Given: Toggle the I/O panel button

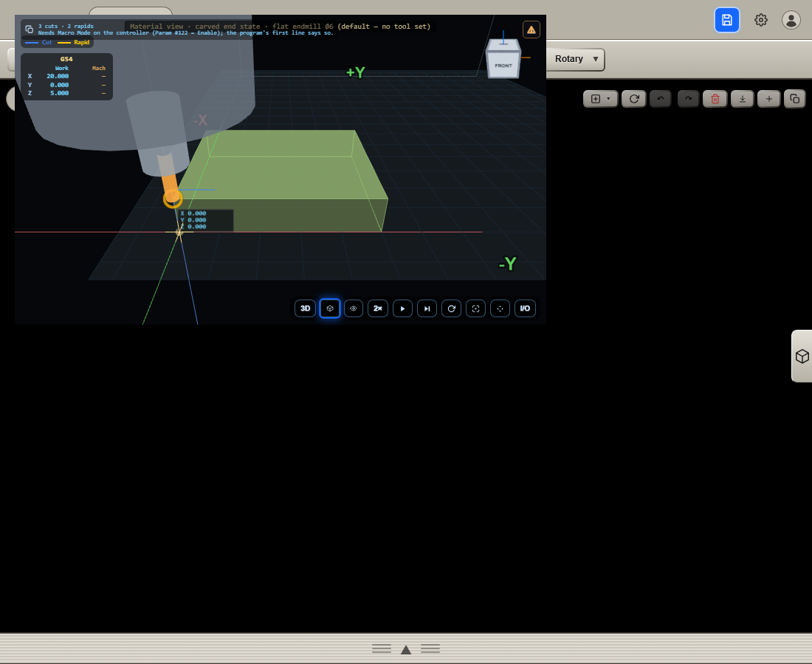Looking at the screenshot, I should pos(525,308).
